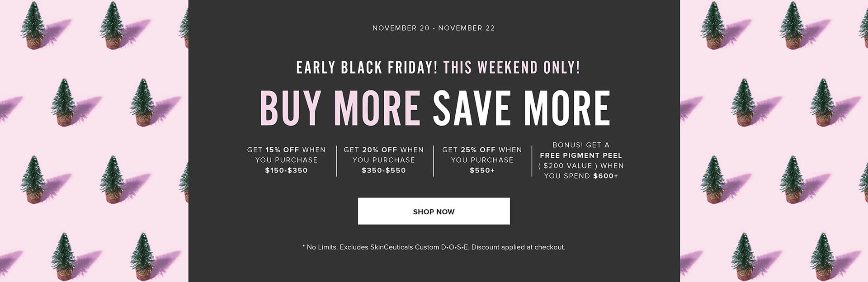Click the 'FREE PIGMENT PEEL' bonus text

[x=581, y=155]
